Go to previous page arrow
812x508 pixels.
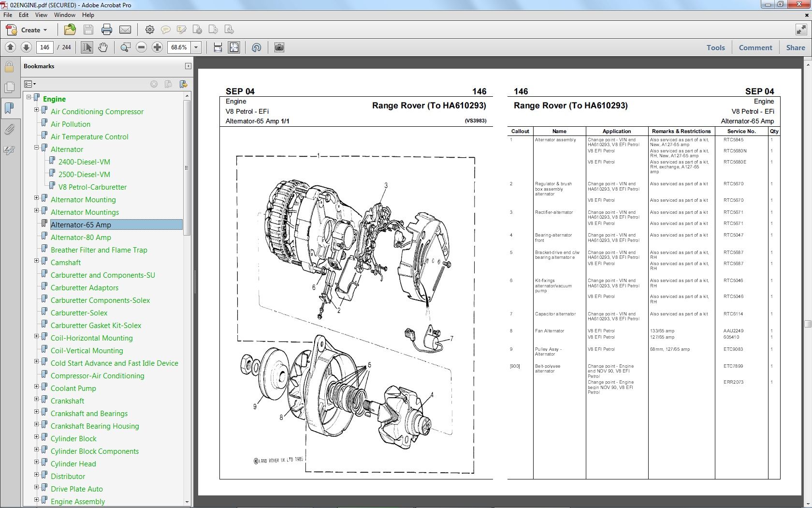click(x=11, y=47)
